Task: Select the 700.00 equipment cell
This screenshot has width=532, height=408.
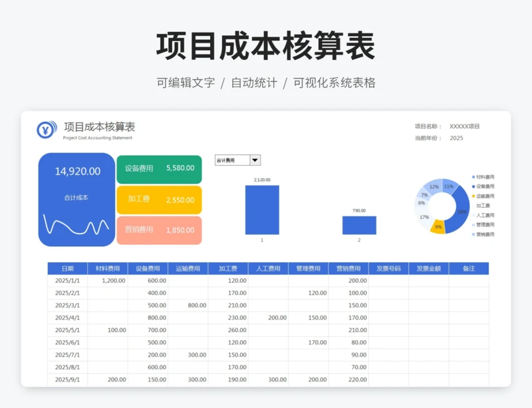Action: point(148,330)
